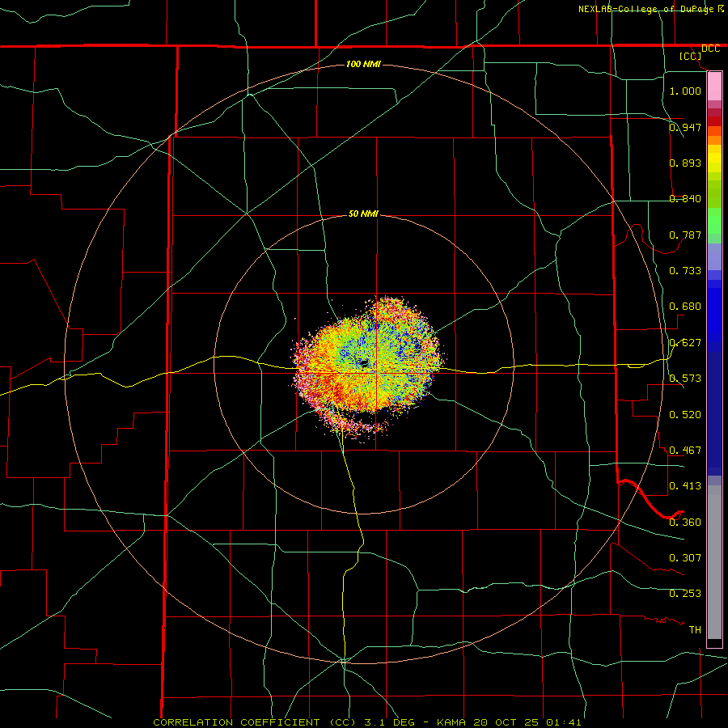Click the 50 NMI range ring label
The width and height of the screenshot is (728, 728).
[x=363, y=214]
